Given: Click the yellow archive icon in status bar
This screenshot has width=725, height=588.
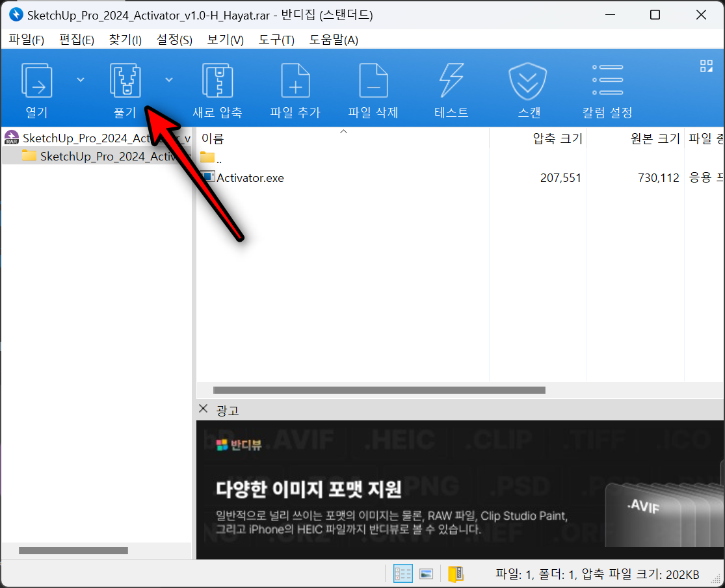Looking at the screenshot, I should pyautogui.click(x=455, y=574).
